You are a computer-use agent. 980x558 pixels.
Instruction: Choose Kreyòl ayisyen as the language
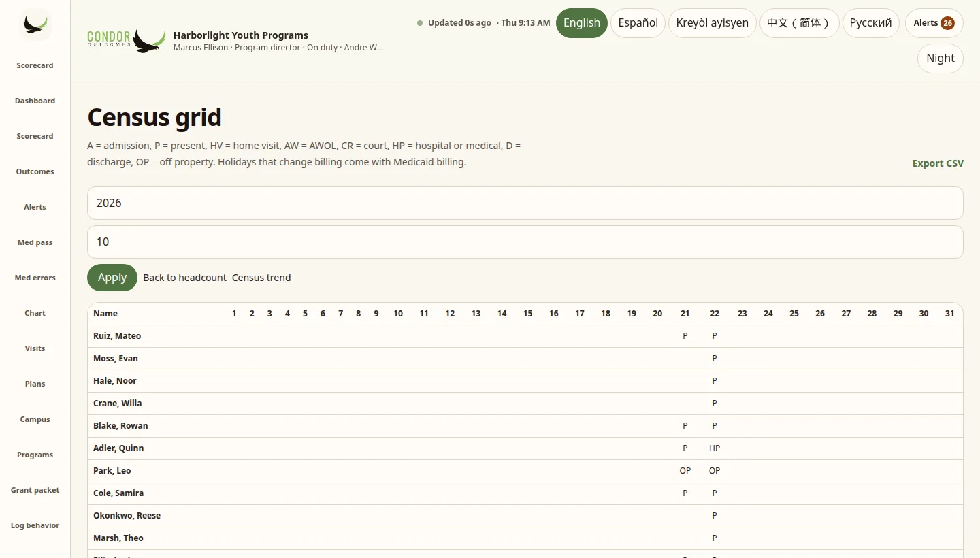[x=713, y=23]
